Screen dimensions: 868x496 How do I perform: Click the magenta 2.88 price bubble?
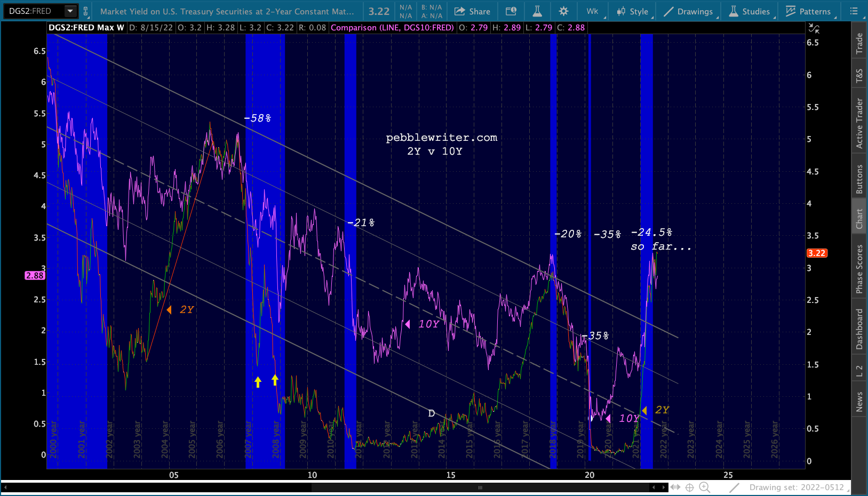coord(35,276)
